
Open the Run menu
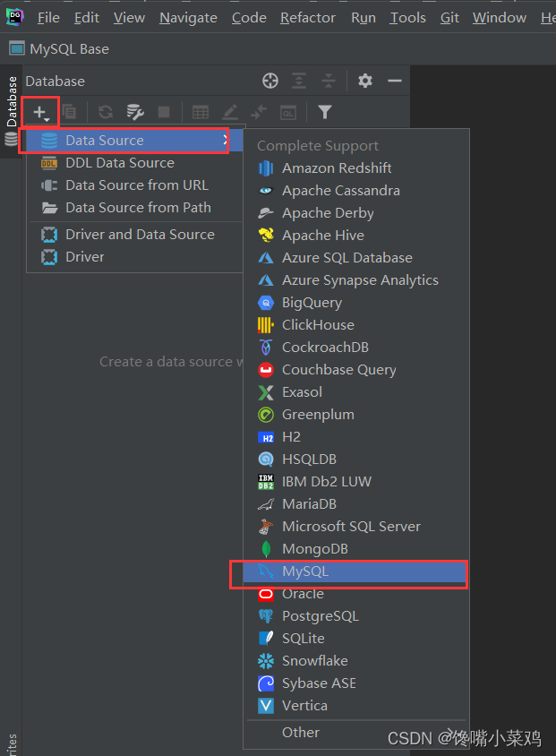[x=364, y=18]
